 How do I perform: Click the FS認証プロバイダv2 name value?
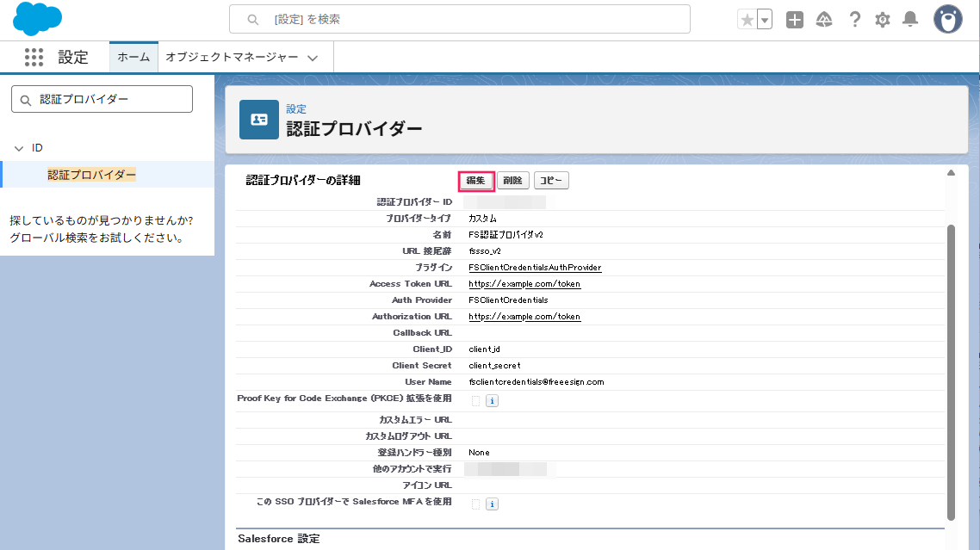(x=506, y=235)
